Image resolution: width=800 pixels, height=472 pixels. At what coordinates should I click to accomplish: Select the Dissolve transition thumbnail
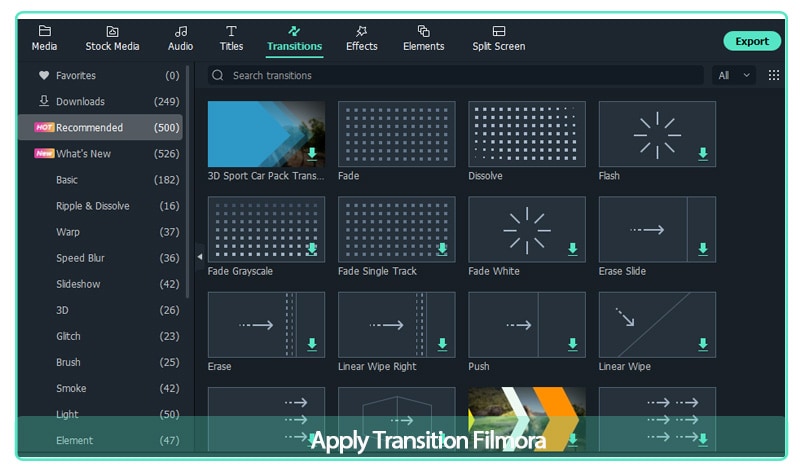(527, 134)
